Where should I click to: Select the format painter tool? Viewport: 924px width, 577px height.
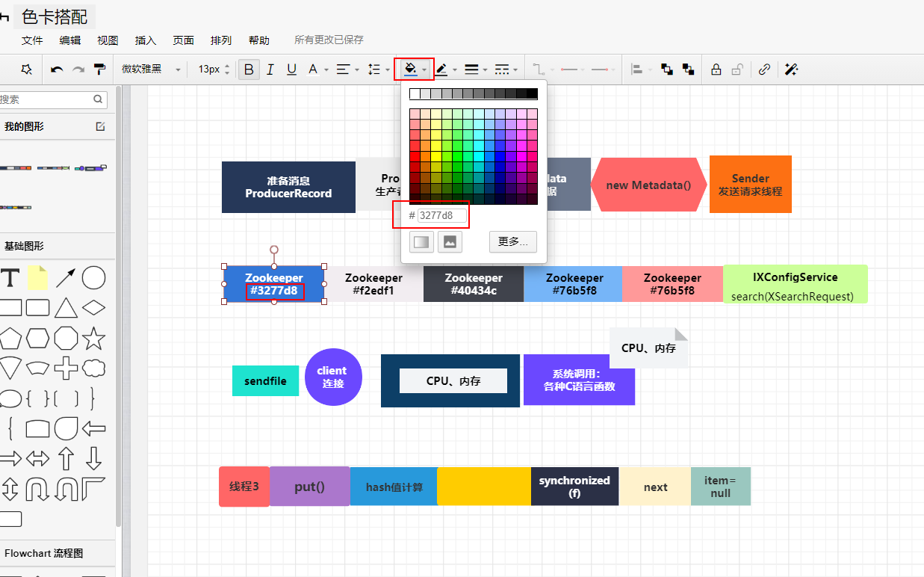coord(99,70)
